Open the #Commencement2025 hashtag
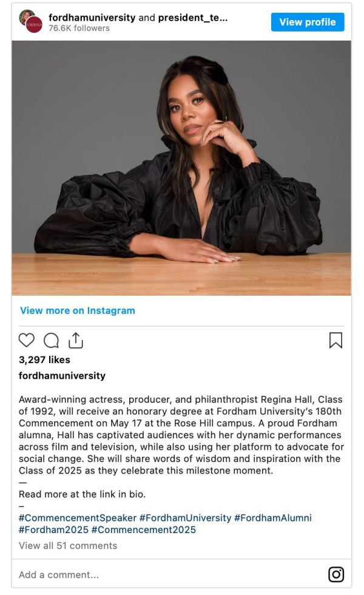The width and height of the screenshot is (364, 595). point(144,529)
